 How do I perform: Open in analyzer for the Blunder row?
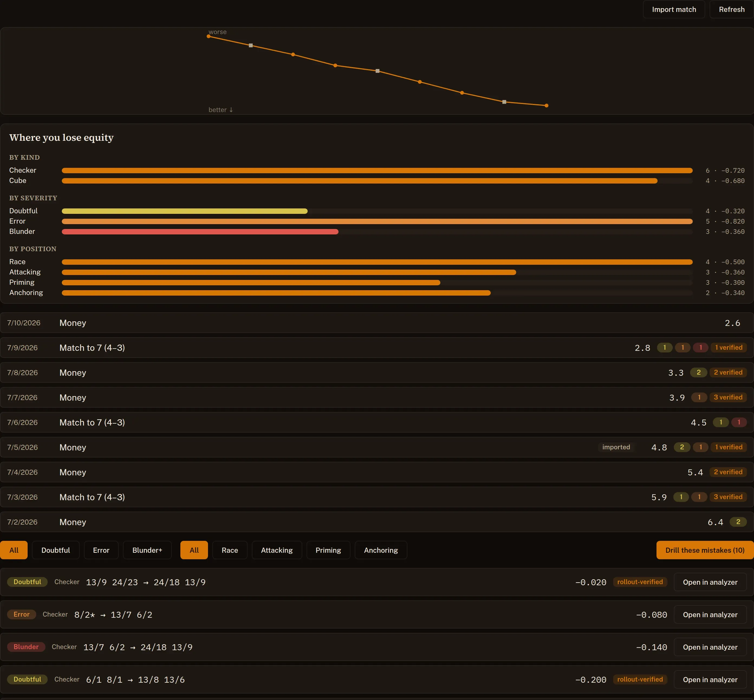pyautogui.click(x=710, y=647)
